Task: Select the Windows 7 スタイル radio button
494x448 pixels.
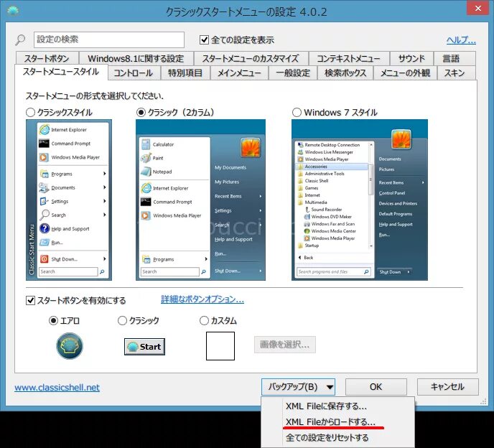Action: [297, 113]
